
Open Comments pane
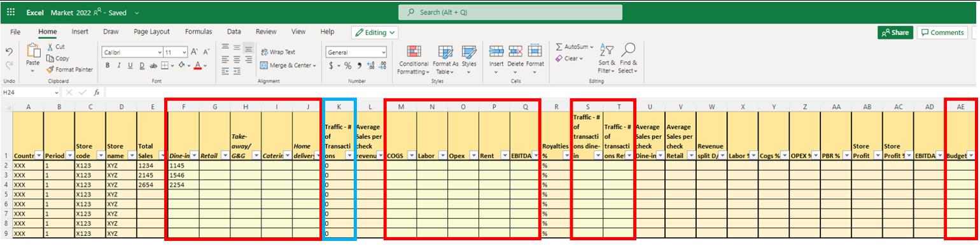pos(942,33)
